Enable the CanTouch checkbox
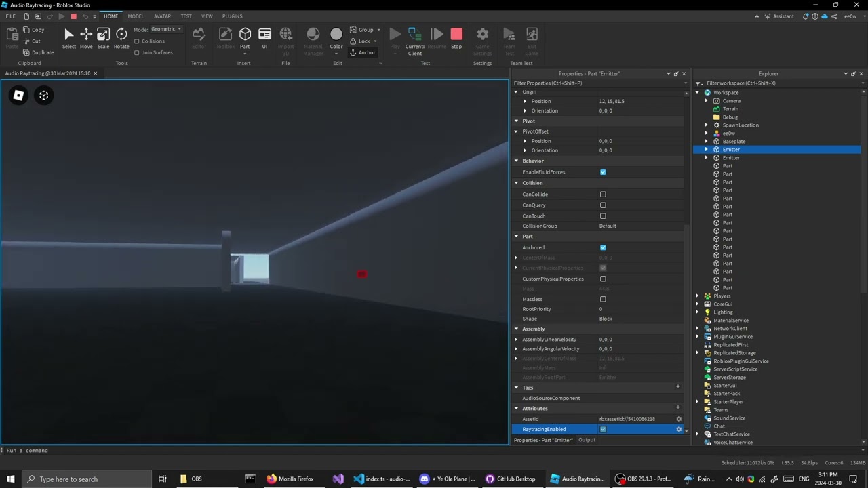 603,216
